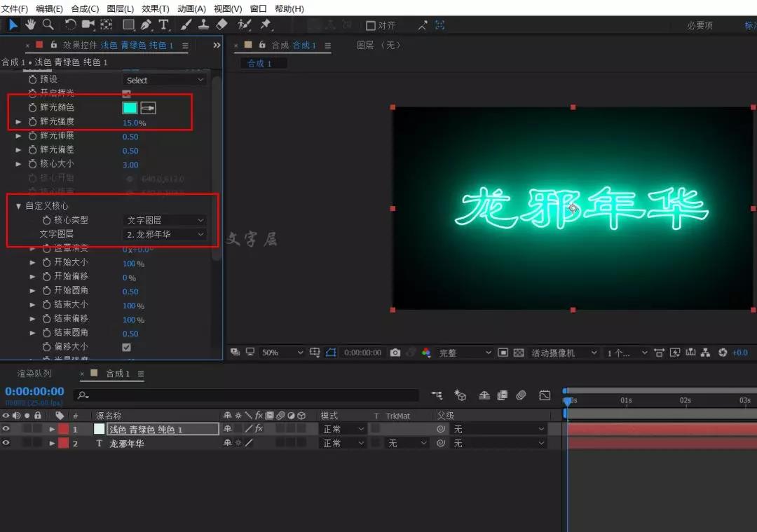
Task: Toggle the transparency grid in the viewer
Action: click(519, 353)
